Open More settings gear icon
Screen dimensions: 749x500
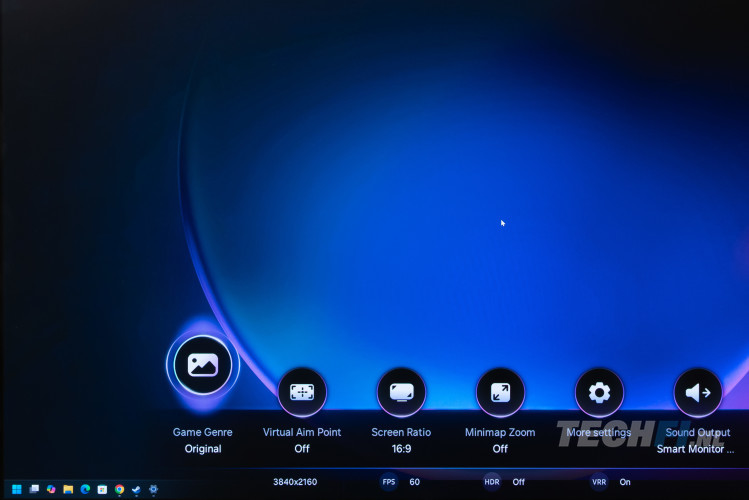[599, 393]
